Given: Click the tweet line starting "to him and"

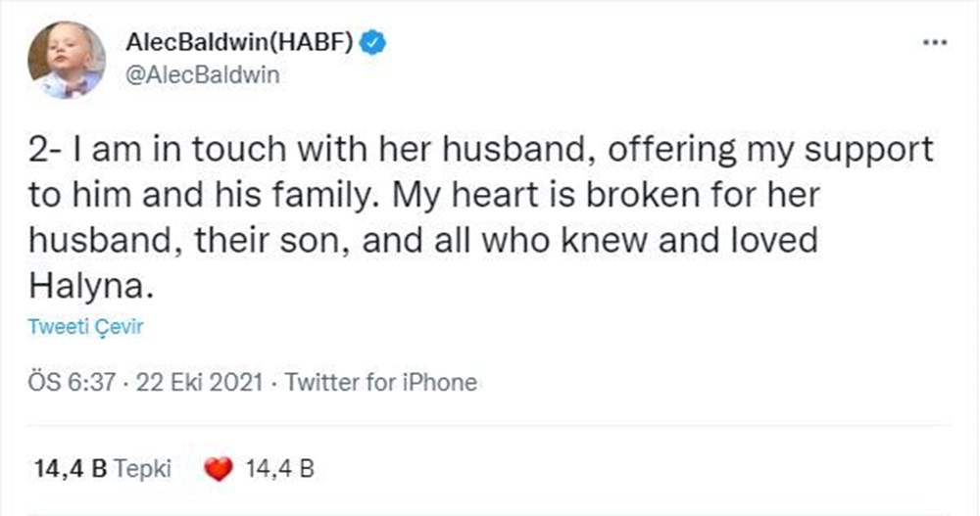Looking at the screenshot, I should pyautogui.click(x=422, y=195).
